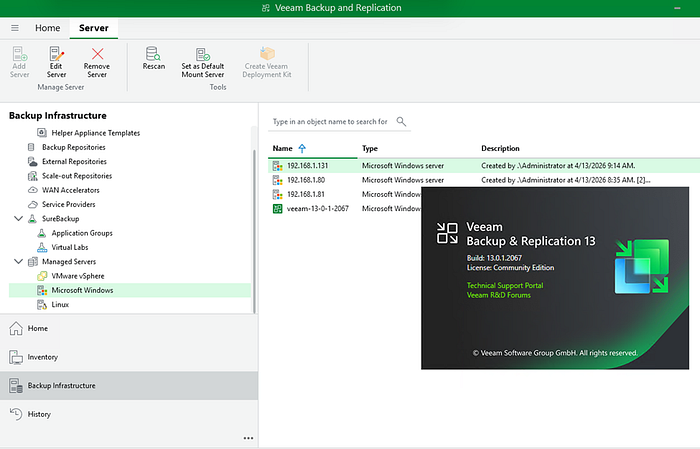Click the Service Providers cloud icon
The width and height of the screenshot is (700, 449).
(x=32, y=204)
